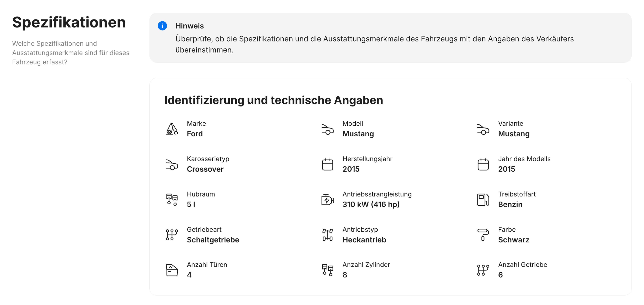Click the 2015 value under Herstellungsjahr
The height and width of the screenshot is (305, 644).
pyautogui.click(x=351, y=169)
